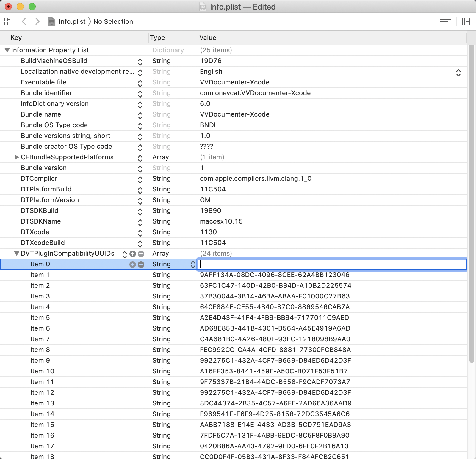Image resolution: width=476 pixels, height=459 pixels.
Task: Select the Item 1 row
Action: point(233,275)
